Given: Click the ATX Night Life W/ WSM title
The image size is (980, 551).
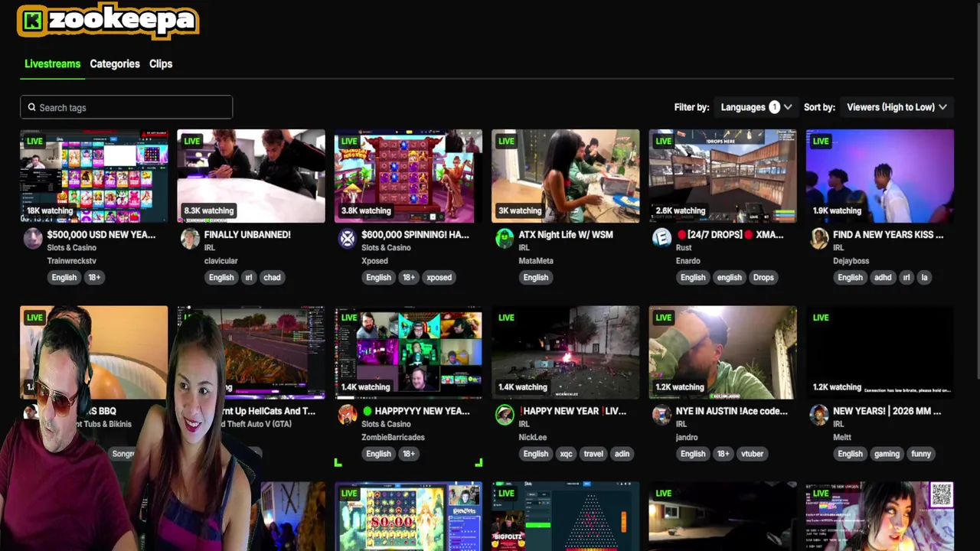Looking at the screenshot, I should [x=566, y=235].
